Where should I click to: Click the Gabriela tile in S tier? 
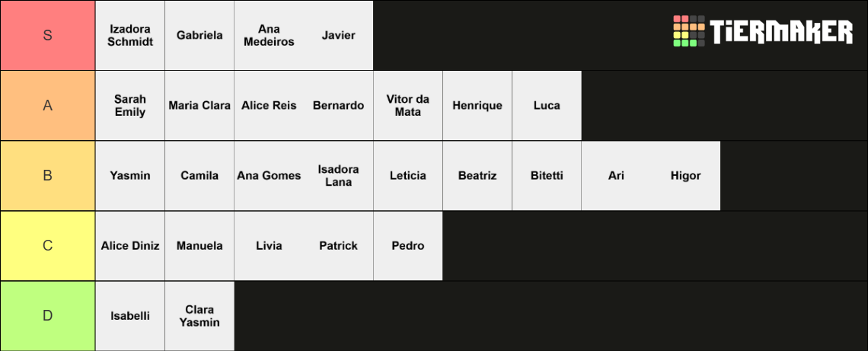[x=199, y=35]
